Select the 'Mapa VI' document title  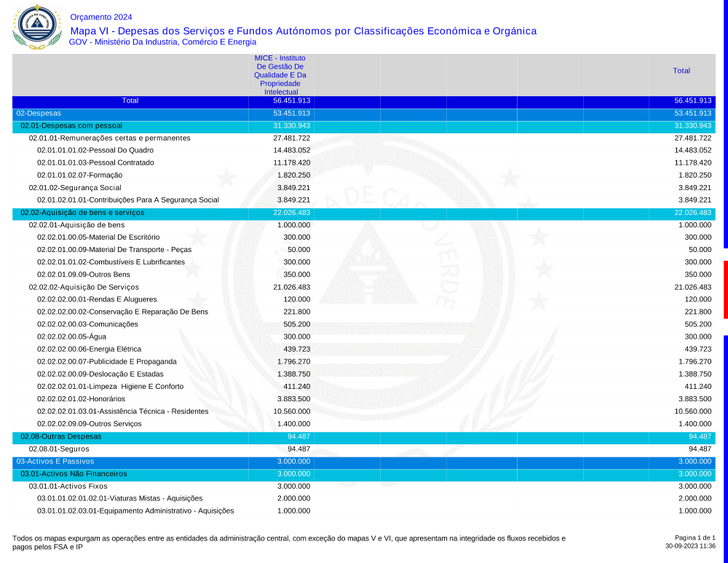click(303, 31)
